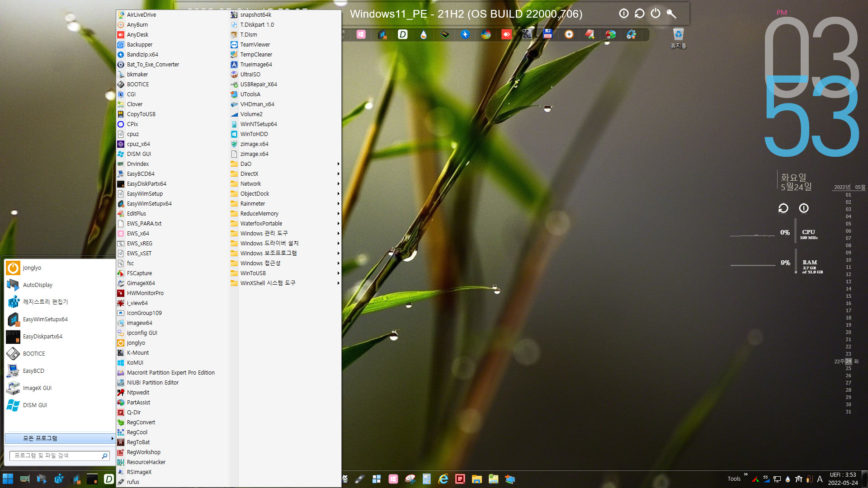Click the GPU-Z chip icon in dock

point(444,34)
